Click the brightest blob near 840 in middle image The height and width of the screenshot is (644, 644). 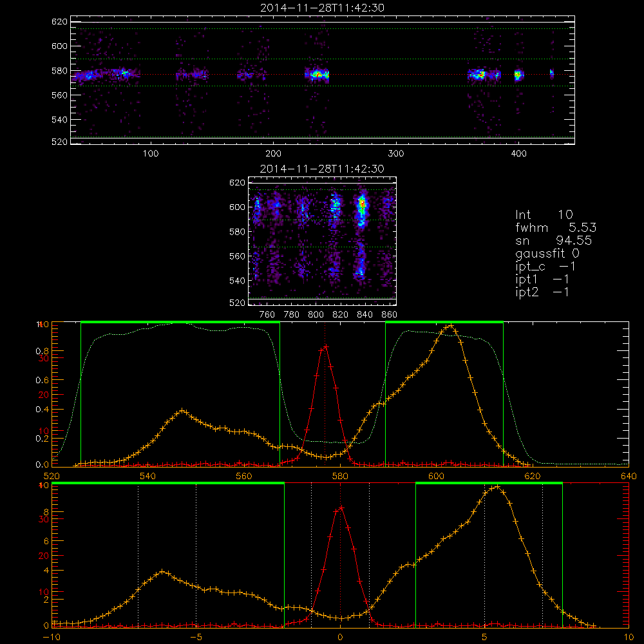(x=362, y=204)
